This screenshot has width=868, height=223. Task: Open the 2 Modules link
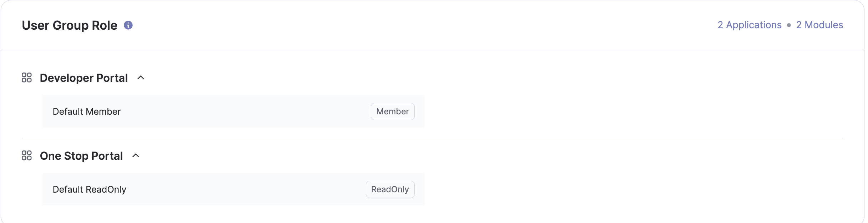[819, 25]
